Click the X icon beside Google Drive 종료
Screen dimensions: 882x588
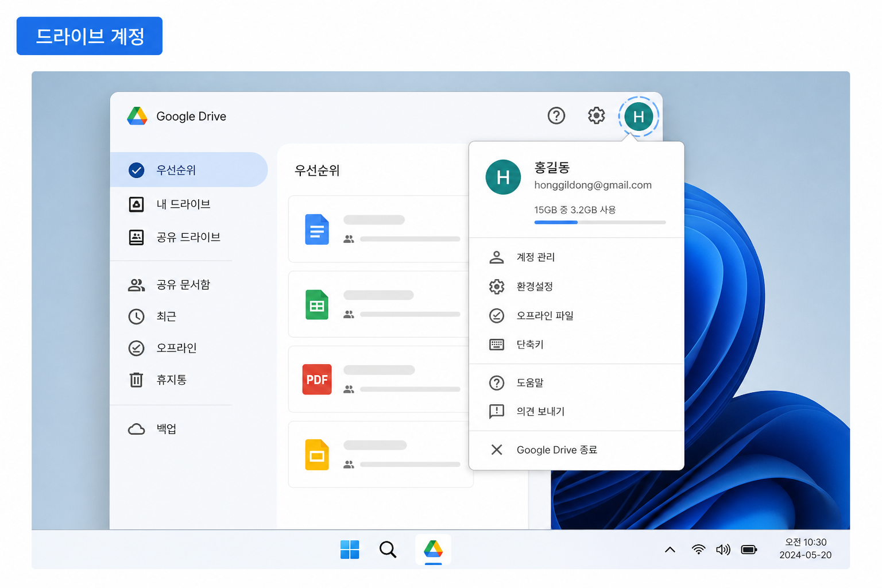click(497, 450)
